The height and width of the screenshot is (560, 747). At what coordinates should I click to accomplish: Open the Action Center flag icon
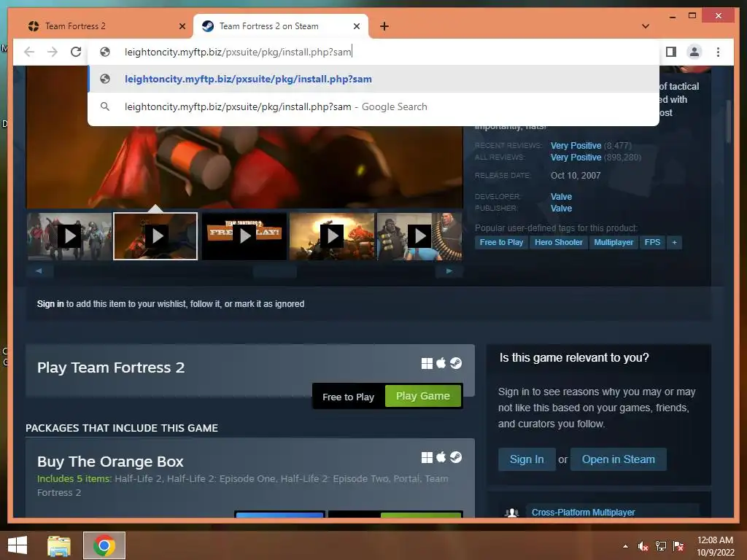(x=678, y=546)
